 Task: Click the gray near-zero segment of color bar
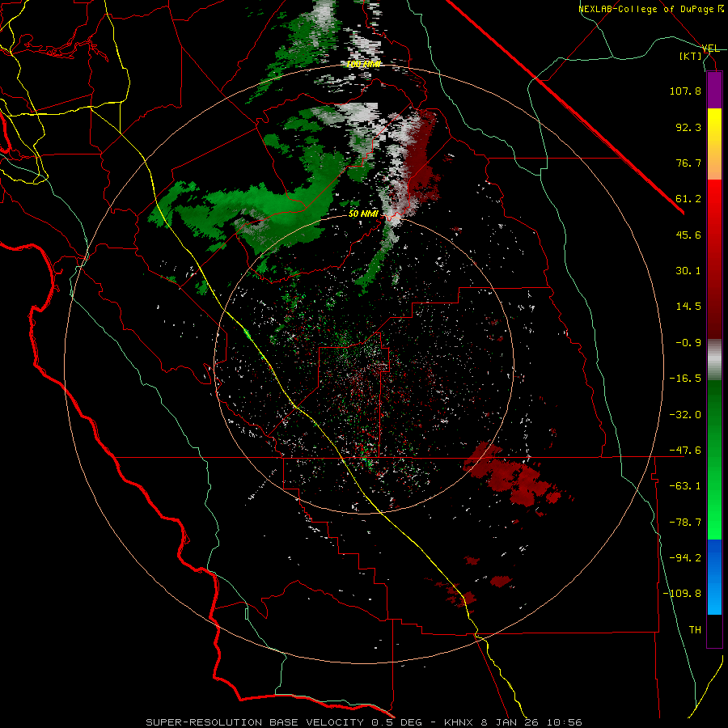click(x=714, y=360)
